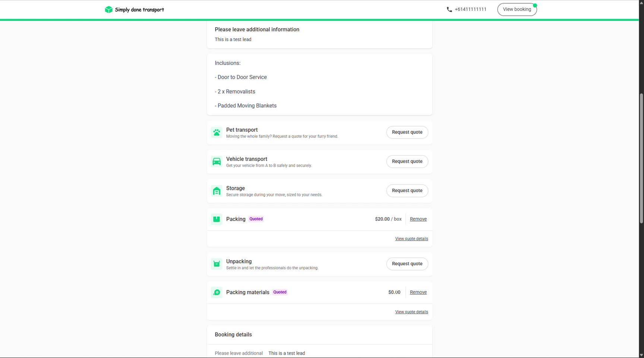This screenshot has height=358, width=644.
Task: Click the Packing materials title text
Action: [248, 292]
